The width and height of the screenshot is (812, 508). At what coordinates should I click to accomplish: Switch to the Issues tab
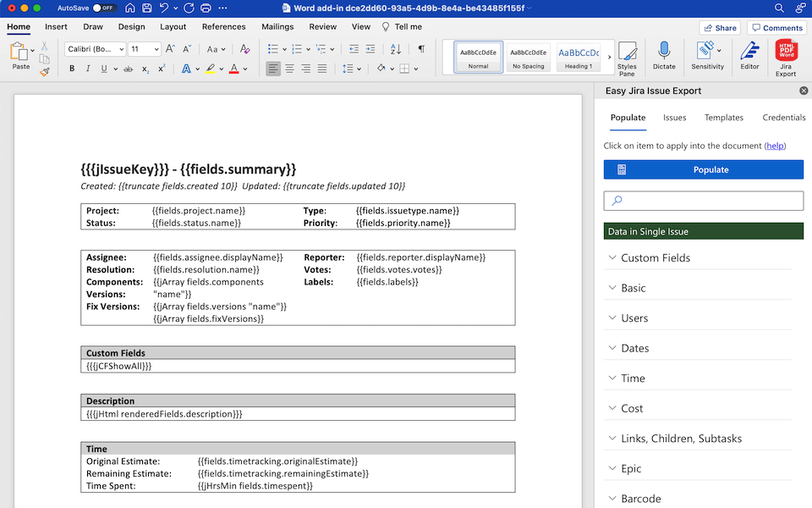click(x=674, y=118)
